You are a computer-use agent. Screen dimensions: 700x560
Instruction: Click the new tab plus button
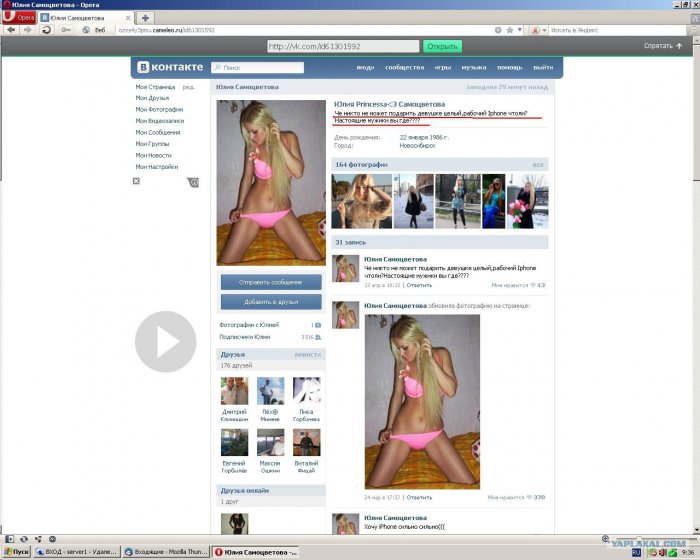tap(145, 18)
